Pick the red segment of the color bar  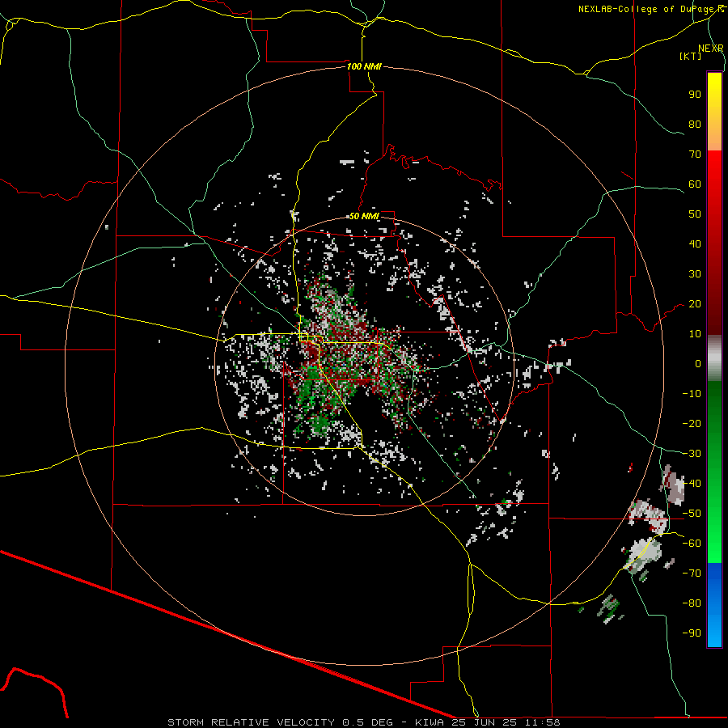714,243
